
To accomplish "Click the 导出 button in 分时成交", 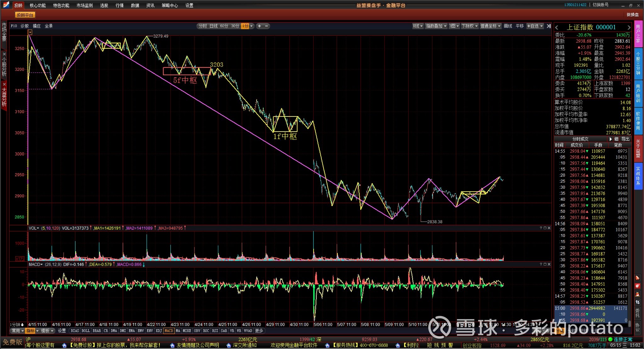I will pos(625,139).
